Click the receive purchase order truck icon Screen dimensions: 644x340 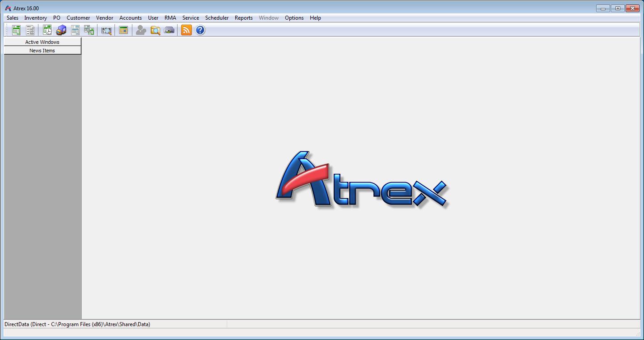(61, 30)
